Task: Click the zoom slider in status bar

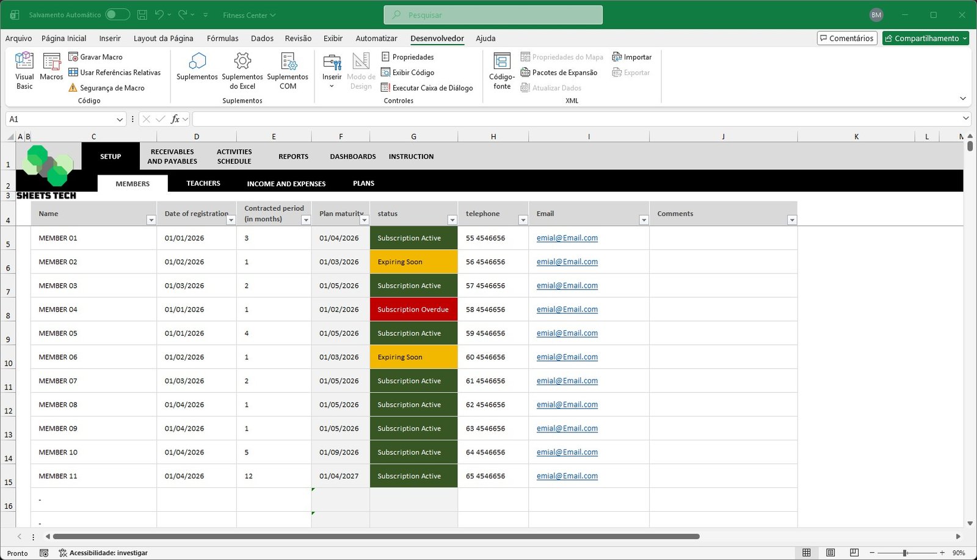Action: pos(905,553)
